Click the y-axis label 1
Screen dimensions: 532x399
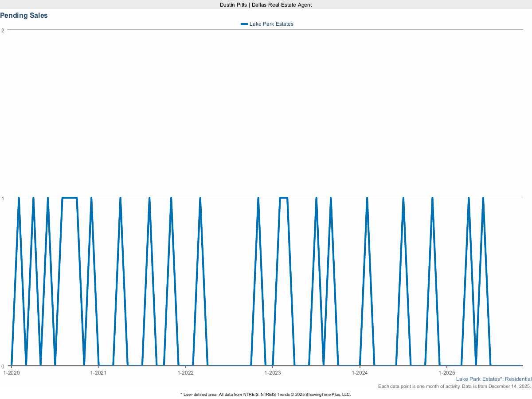click(x=3, y=198)
